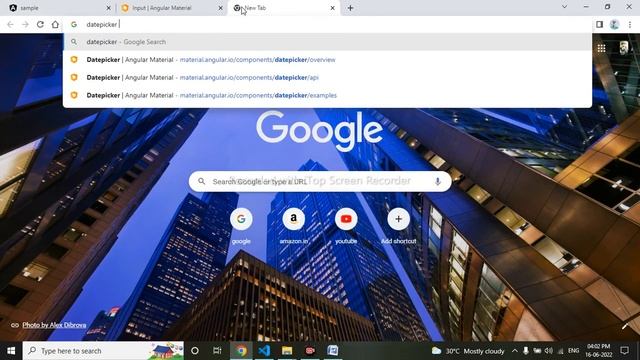The height and width of the screenshot is (360, 640).
Task: Open the network tray icon
Action: [x=560, y=351]
